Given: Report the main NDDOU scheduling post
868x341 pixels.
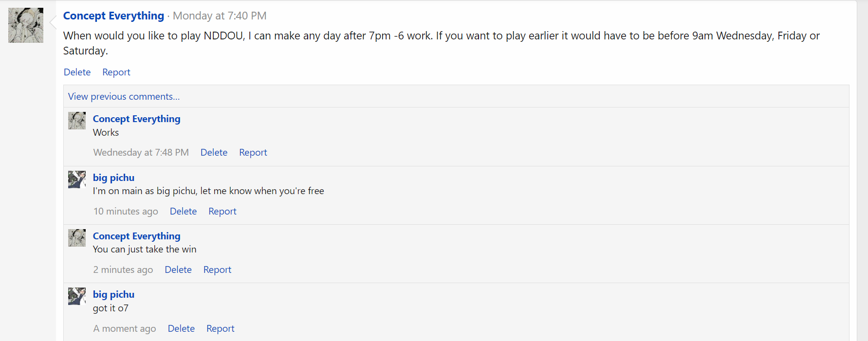Looking at the screenshot, I should (116, 72).
